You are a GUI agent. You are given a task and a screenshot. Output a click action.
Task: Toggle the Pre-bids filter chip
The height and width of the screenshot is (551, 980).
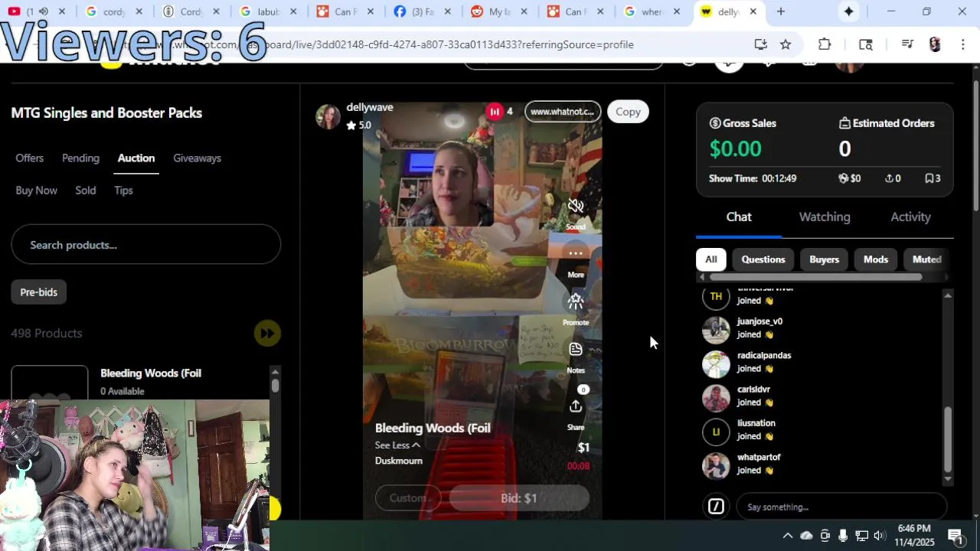pyautogui.click(x=38, y=292)
